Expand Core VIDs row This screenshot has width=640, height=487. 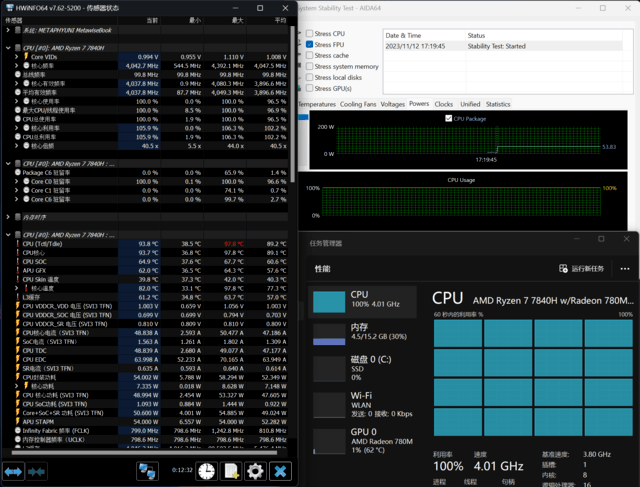[x=16, y=56]
